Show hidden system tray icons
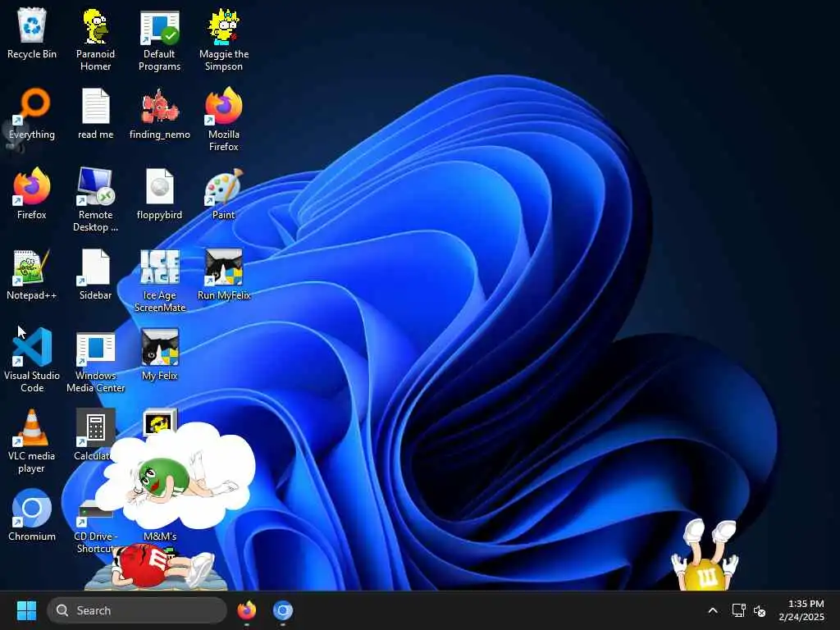Viewport: 840px width, 630px height. (x=713, y=610)
